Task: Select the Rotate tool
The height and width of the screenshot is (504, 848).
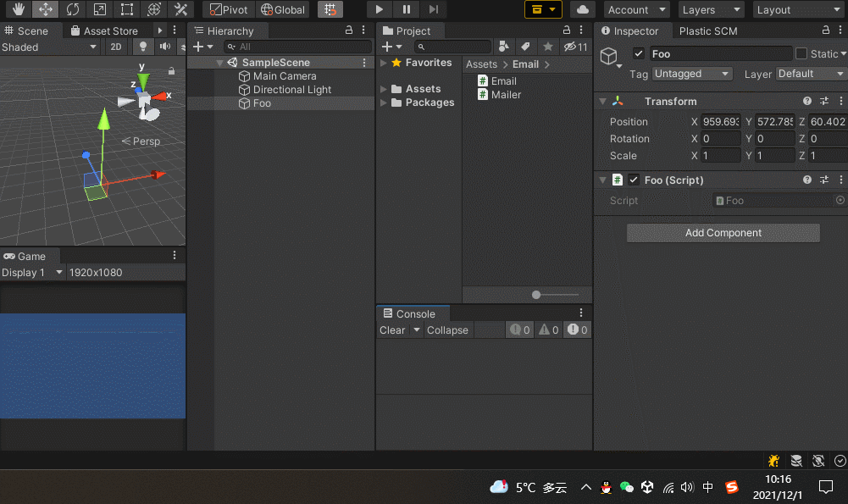Action: coord(73,9)
